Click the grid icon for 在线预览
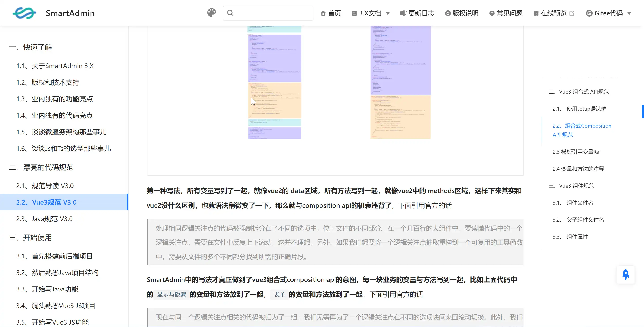The height and width of the screenshot is (327, 644). click(x=536, y=13)
